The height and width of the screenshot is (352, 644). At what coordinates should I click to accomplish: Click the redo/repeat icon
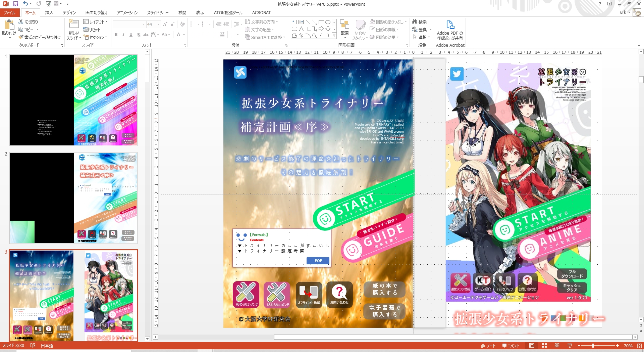point(39,4)
